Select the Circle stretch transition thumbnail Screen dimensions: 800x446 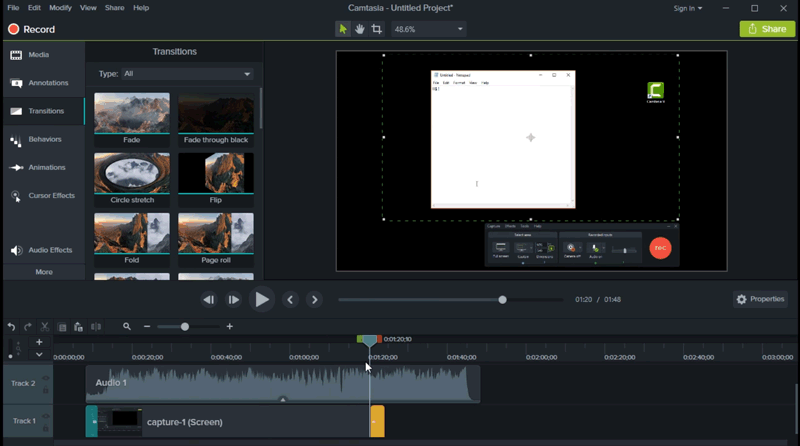pos(132,172)
